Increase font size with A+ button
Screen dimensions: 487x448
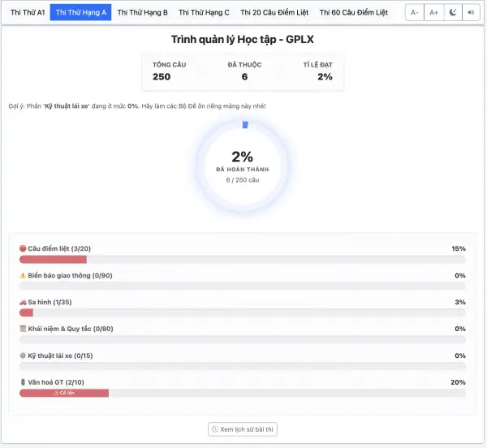433,13
